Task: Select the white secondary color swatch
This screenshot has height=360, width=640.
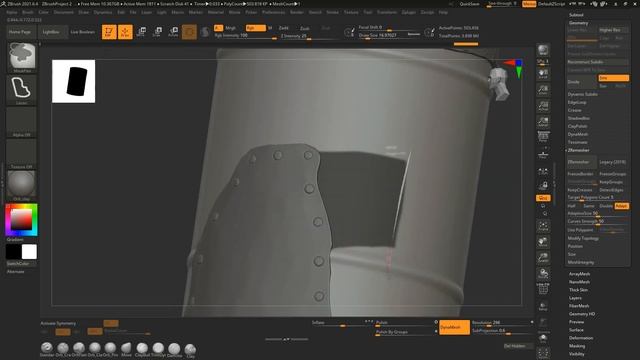Action: pyautogui.click(x=29, y=252)
